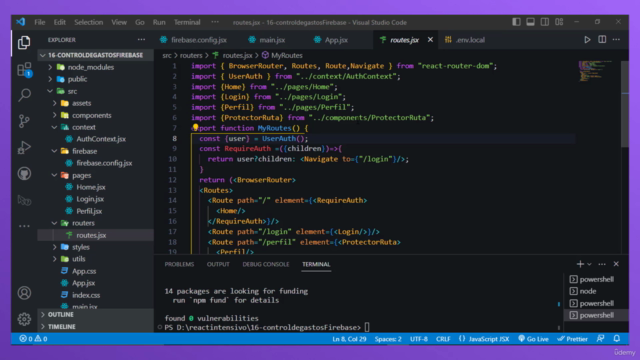640x360 pixels.
Task: Click Go Live in status bar
Action: coord(533,339)
